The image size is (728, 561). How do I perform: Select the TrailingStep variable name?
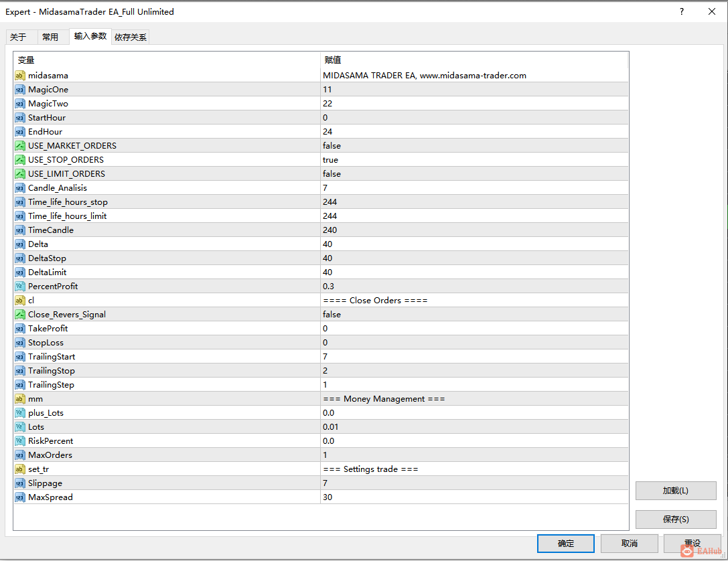click(51, 385)
